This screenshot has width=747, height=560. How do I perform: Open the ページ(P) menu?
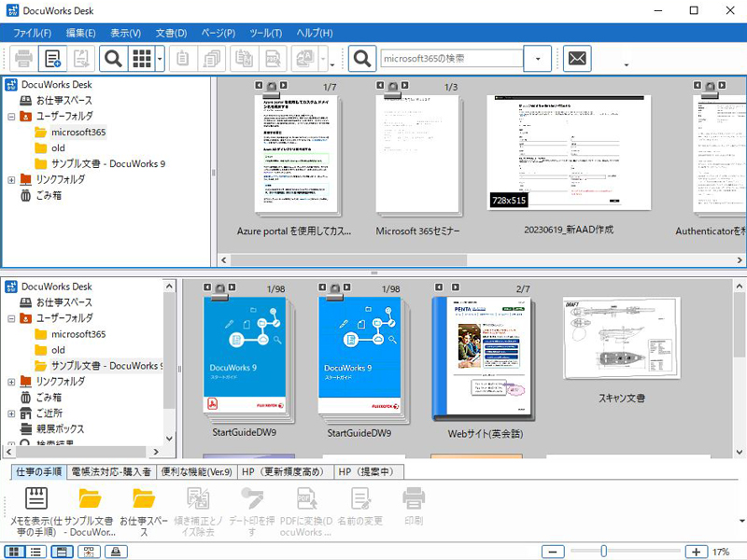tap(218, 33)
